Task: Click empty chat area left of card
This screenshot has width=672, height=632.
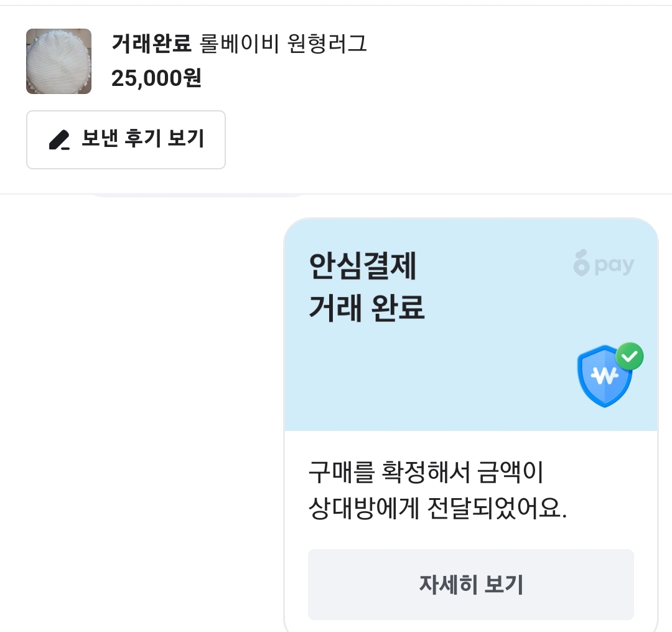Action: [137, 405]
